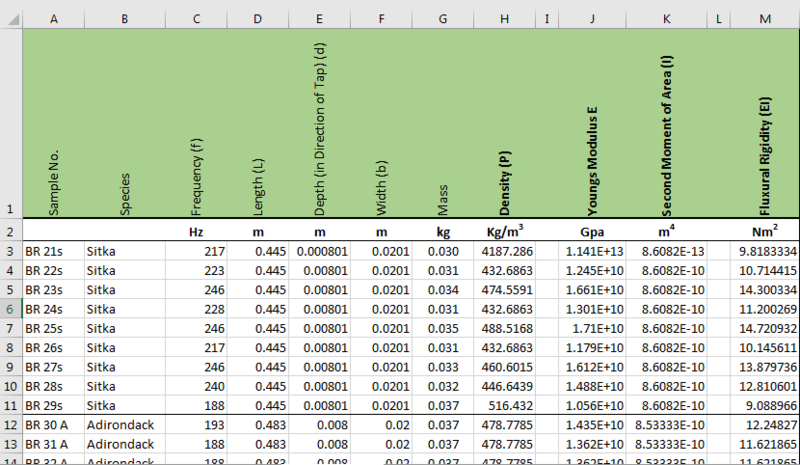The width and height of the screenshot is (800, 465).
Task: Select Youngs Modulus cell '1.71E+10'
Action: [x=592, y=329]
